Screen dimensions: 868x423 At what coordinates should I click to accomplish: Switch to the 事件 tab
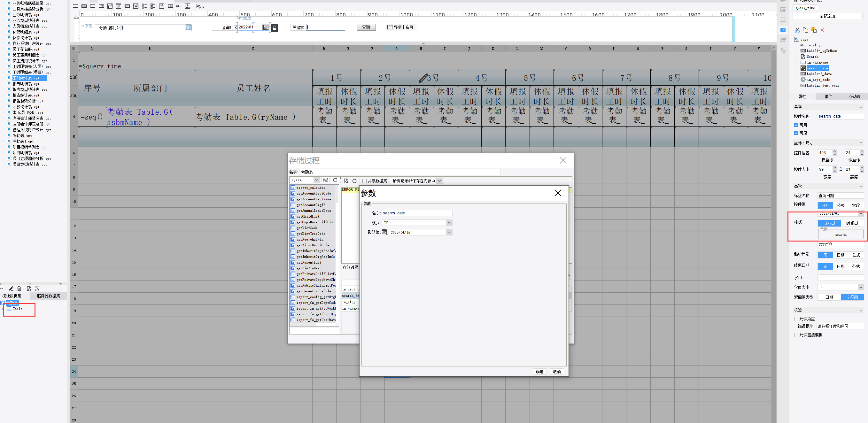(x=828, y=96)
